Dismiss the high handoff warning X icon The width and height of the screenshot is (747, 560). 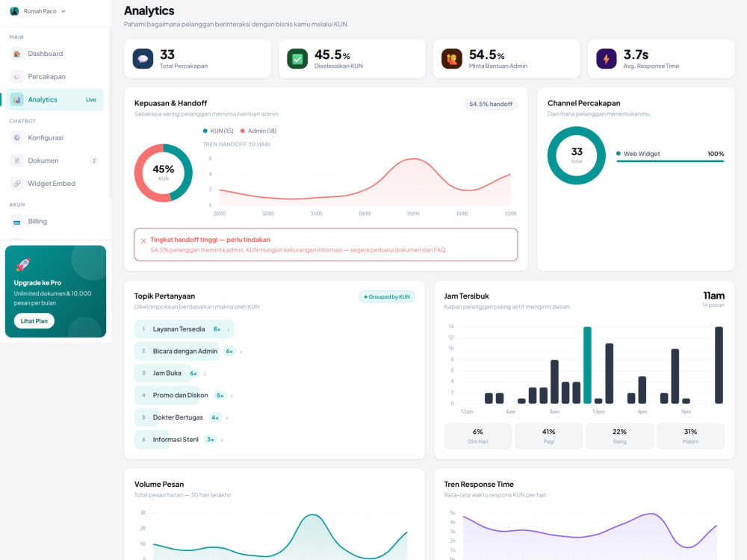click(143, 241)
